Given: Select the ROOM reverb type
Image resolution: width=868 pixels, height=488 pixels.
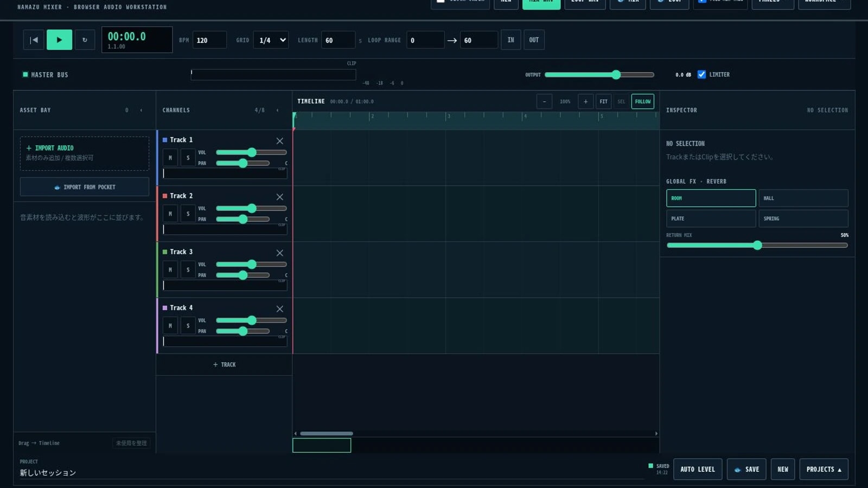Looking at the screenshot, I should [x=711, y=198].
